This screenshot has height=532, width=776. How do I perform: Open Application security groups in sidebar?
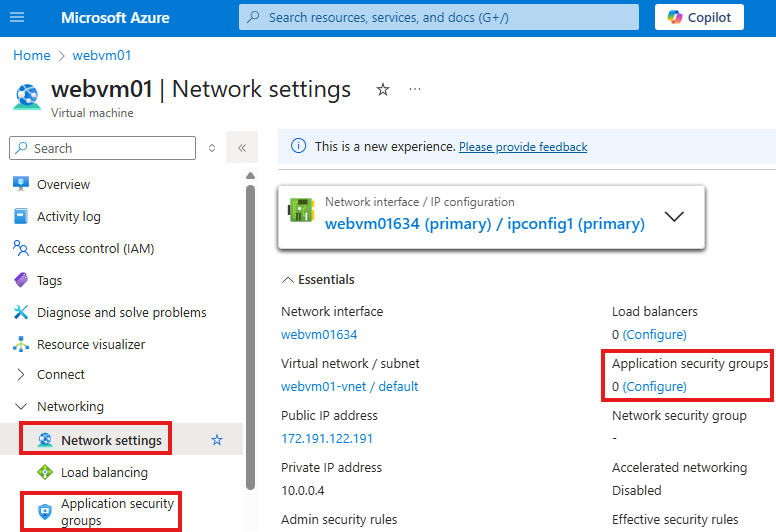(x=117, y=512)
